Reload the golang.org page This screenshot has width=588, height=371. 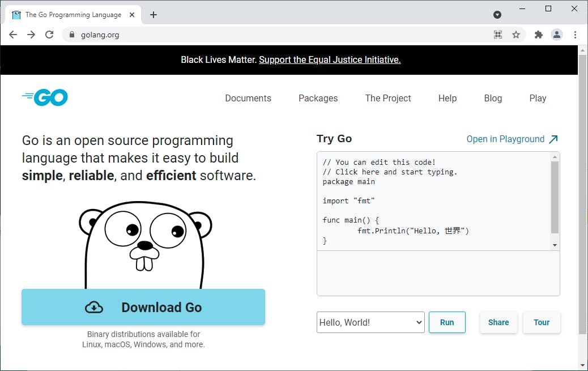(x=49, y=35)
